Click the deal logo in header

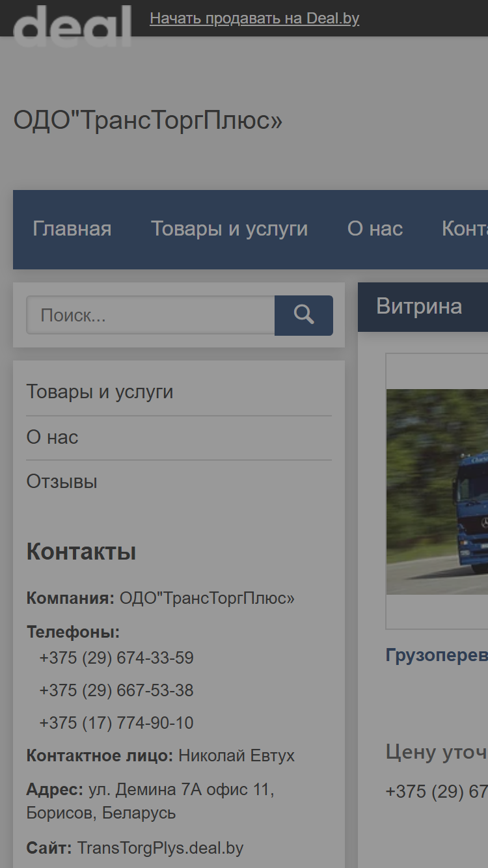[x=72, y=25]
